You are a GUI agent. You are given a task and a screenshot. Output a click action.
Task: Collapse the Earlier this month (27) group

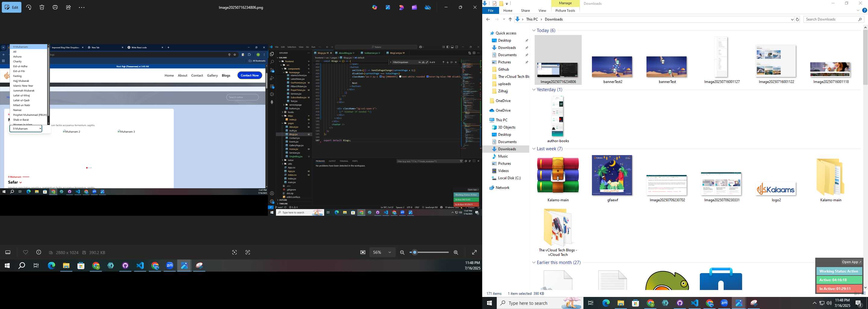tap(534, 263)
